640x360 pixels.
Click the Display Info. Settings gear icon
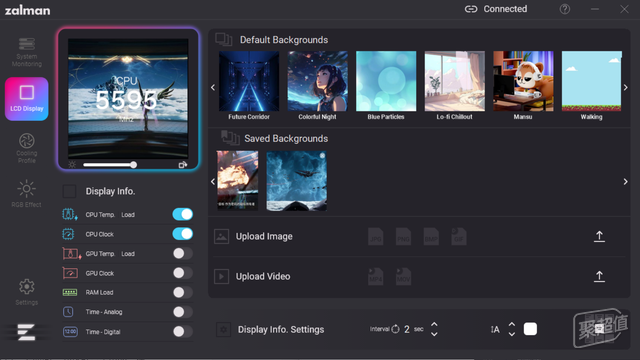click(x=223, y=329)
